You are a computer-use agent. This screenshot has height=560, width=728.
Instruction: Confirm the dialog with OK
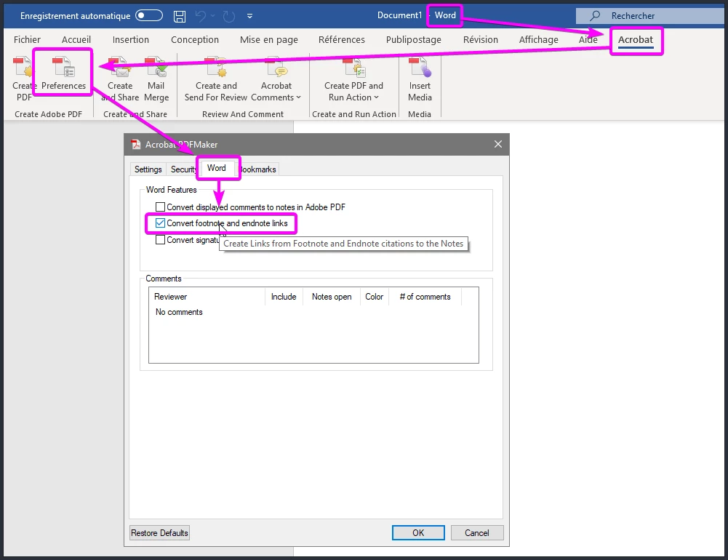pos(418,533)
